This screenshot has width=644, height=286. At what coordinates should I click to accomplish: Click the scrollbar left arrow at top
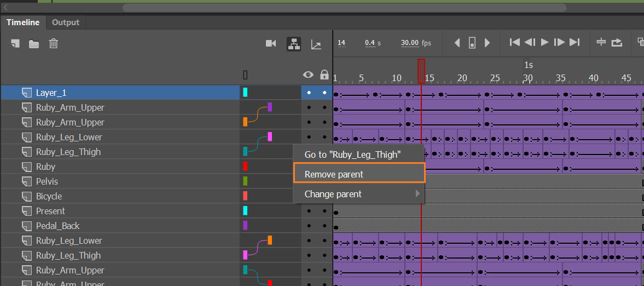(6, 8)
